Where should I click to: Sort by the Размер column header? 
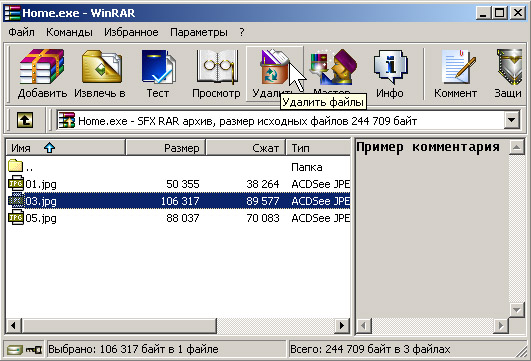pos(166,148)
